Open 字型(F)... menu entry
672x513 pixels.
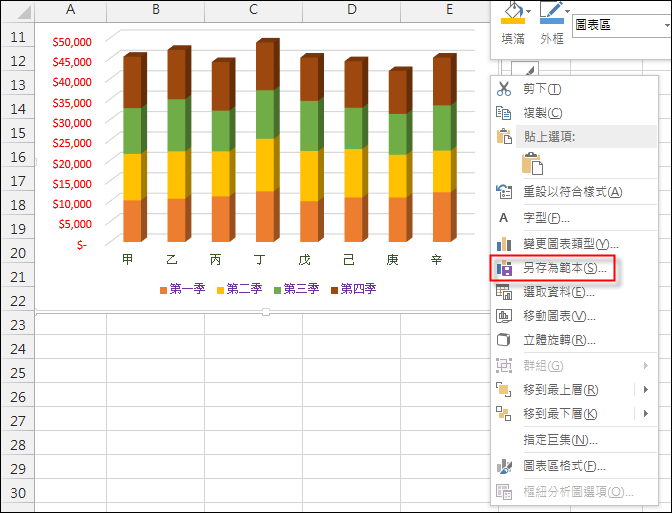click(x=574, y=218)
